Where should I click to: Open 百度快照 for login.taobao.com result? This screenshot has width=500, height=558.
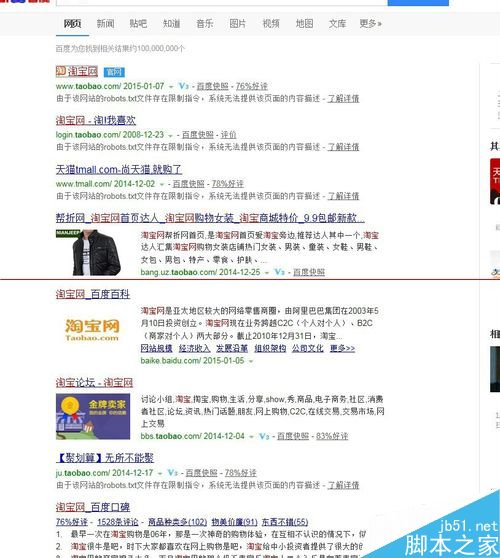198,135
